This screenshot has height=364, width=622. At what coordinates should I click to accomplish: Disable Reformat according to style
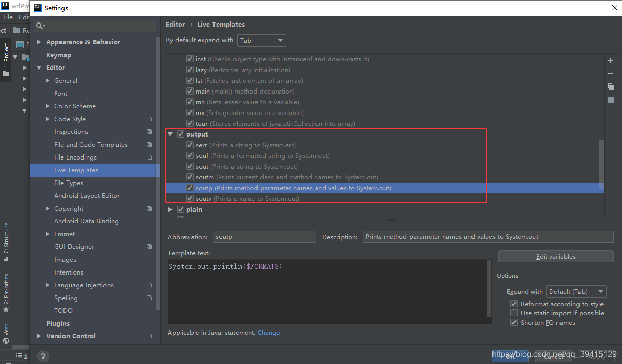tap(514, 304)
